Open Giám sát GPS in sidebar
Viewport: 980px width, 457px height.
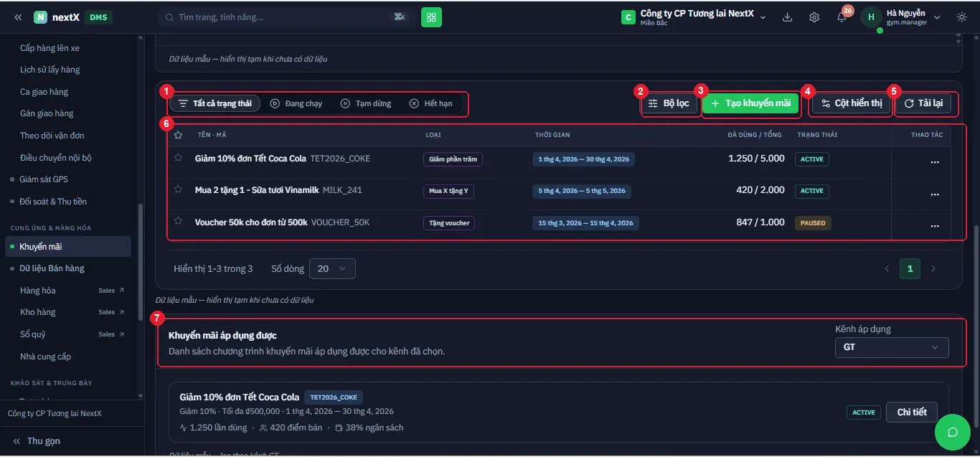point(68,179)
